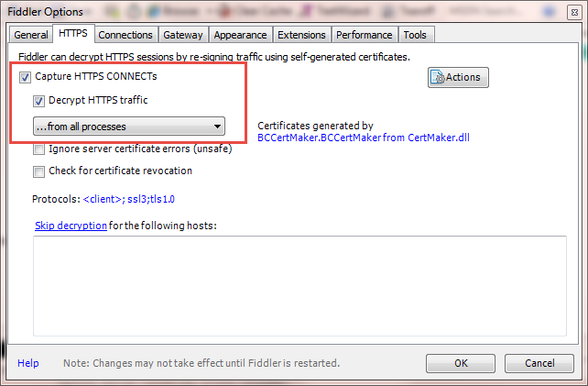Image resolution: width=588 pixels, height=386 pixels.
Task: Select the Tools tab
Action: pos(415,35)
